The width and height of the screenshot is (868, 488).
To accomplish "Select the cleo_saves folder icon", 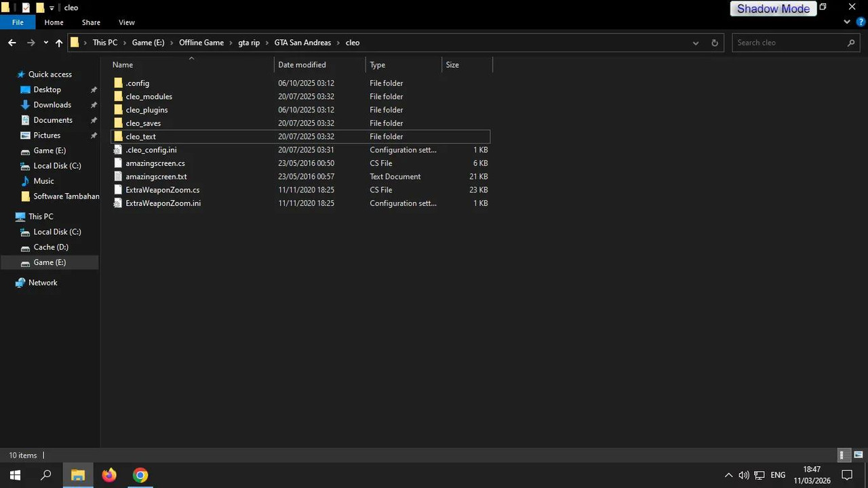I will pyautogui.click(x=119, y=123).
